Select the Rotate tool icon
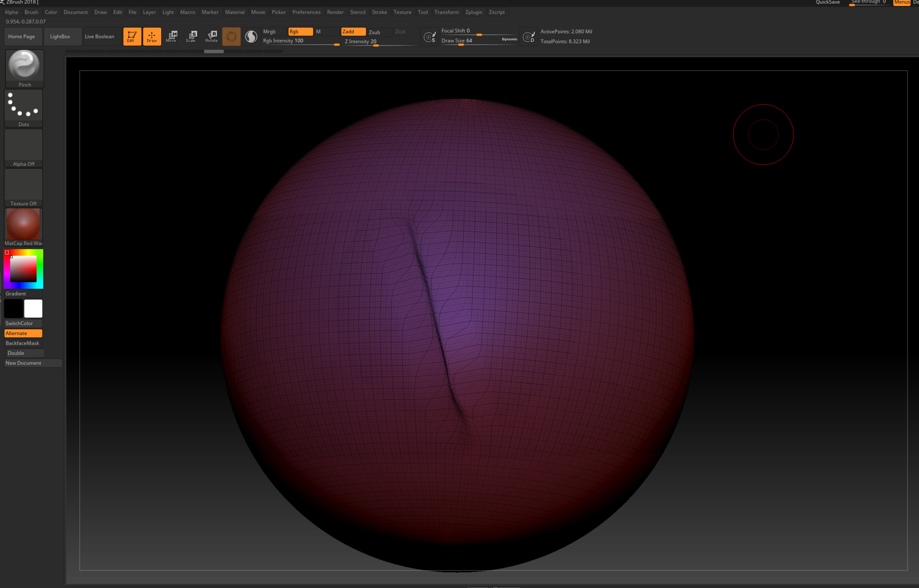This screenshot has height=588, width=919. click(211, 37)
